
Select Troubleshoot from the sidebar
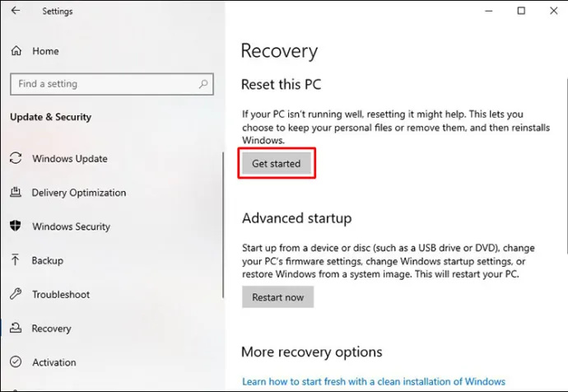click(61, 295)
